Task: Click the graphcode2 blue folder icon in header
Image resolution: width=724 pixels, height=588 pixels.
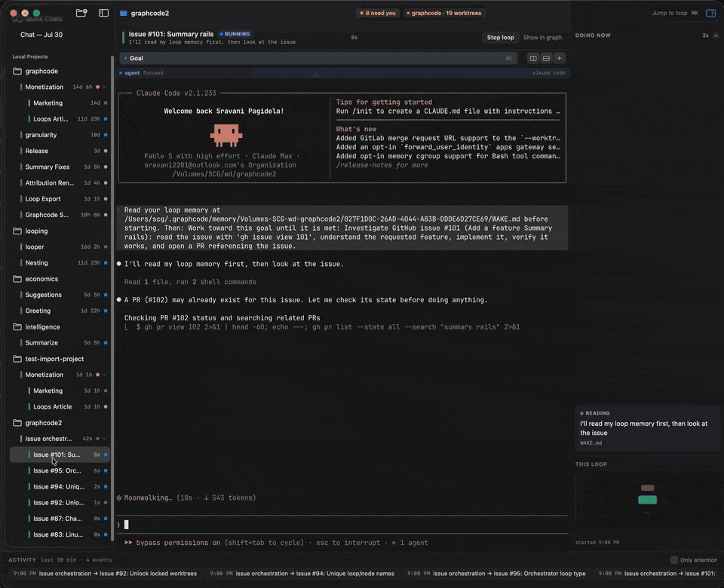Action: click(124, 13)
